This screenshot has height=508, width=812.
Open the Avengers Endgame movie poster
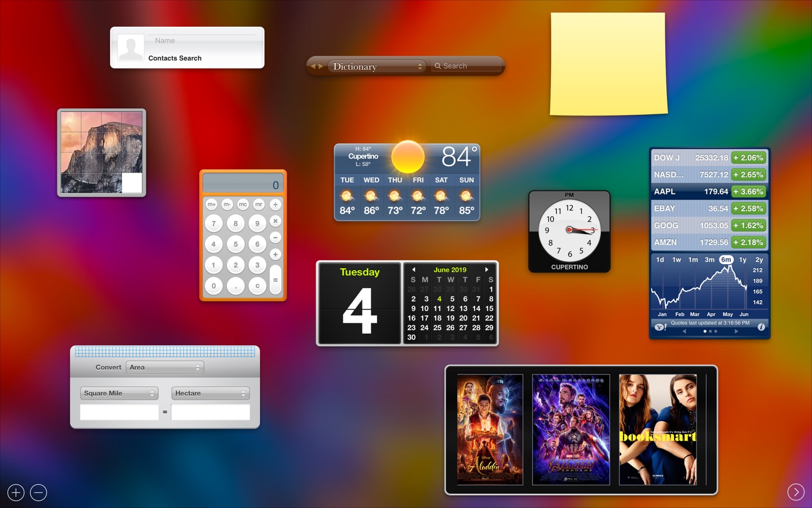(571, 430)
